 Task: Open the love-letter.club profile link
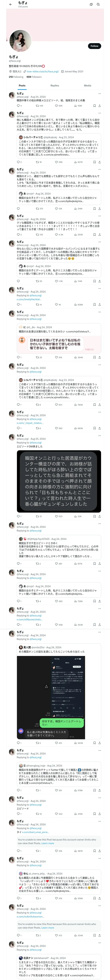click(x=43, y=72)
